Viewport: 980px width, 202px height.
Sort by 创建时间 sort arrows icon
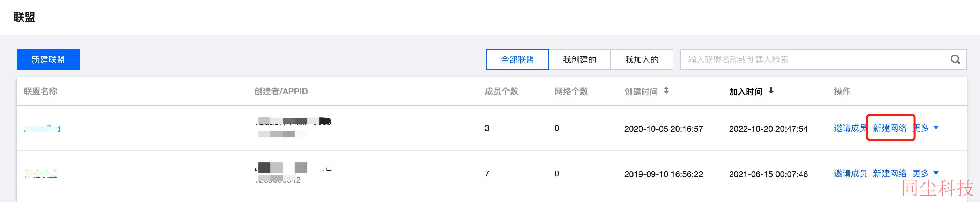coord(666,91)
